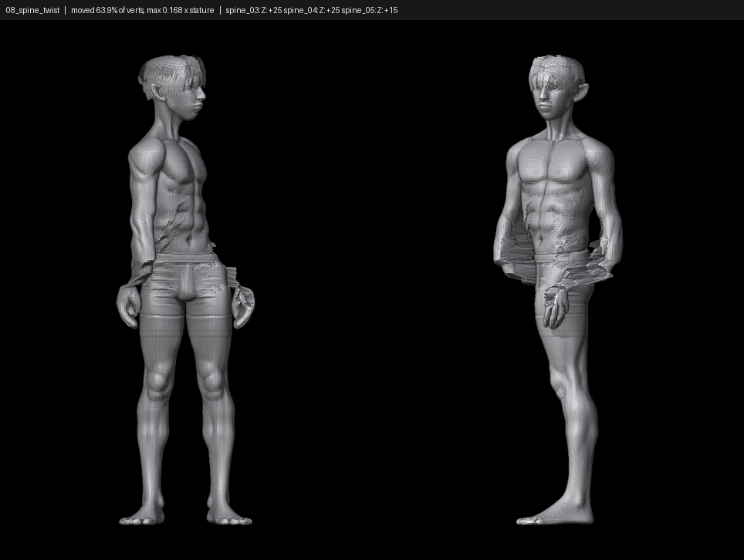
Task: Select the left figure with side-facing head
Action: pos(185,290)
